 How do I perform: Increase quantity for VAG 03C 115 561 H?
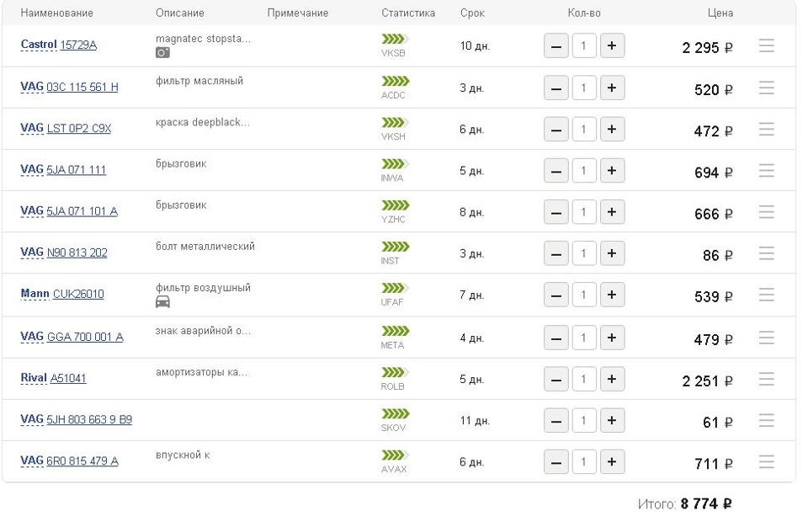612,88
